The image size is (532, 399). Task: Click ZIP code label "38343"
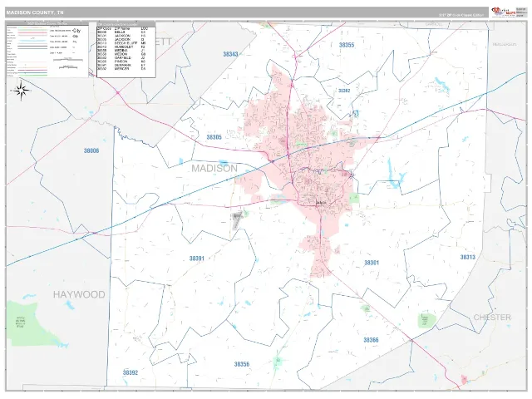(230, 54)
